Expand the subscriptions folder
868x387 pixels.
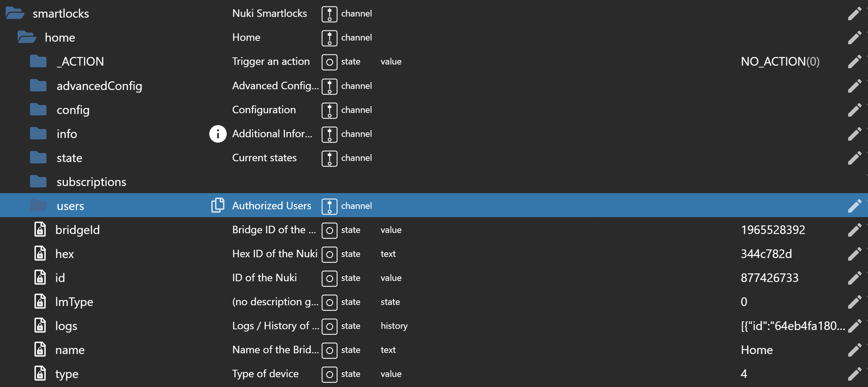(38, 182)
